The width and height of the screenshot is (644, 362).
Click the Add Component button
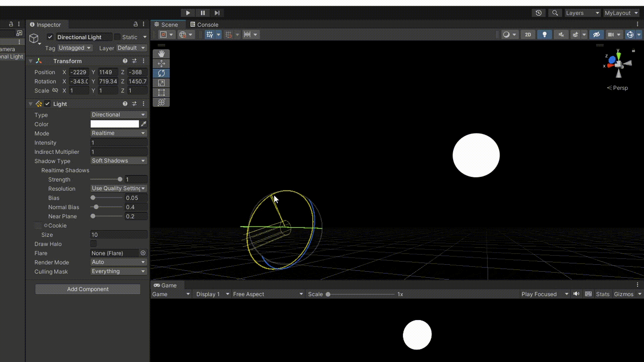click(88, 289)
